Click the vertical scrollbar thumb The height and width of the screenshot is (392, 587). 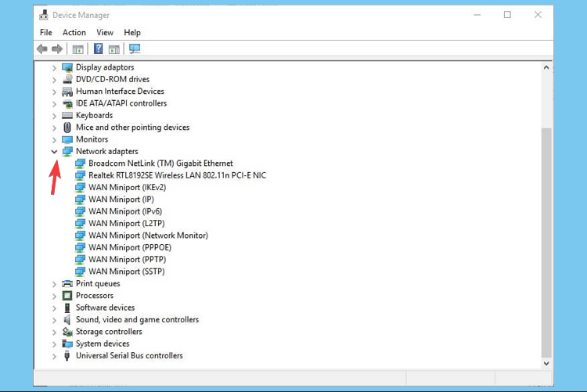(546, 243)
